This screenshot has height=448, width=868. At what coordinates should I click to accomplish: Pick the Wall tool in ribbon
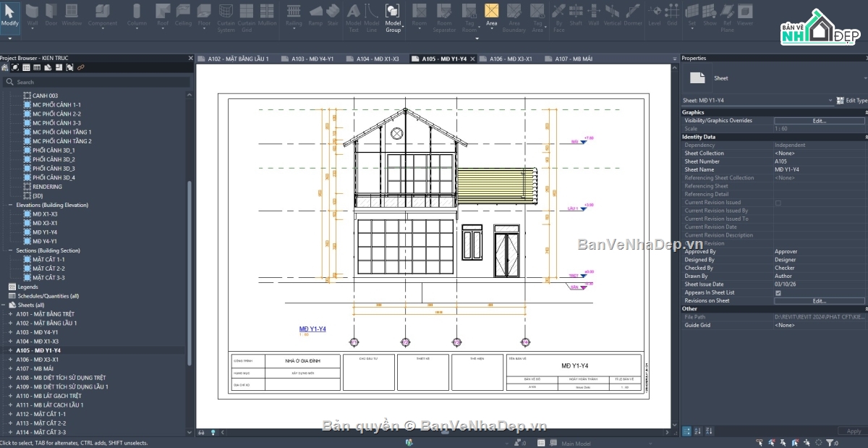33,14
